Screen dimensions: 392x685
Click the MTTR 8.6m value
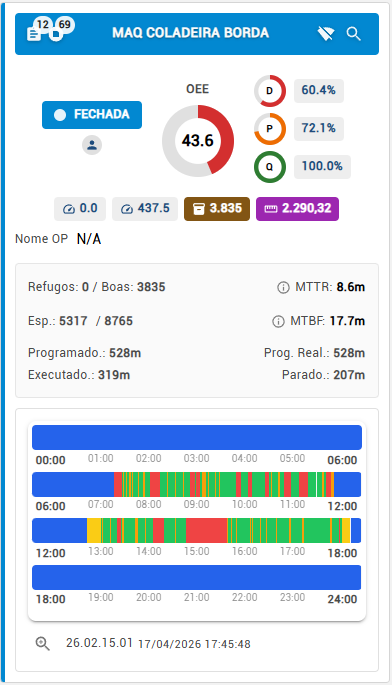[350, 287]
